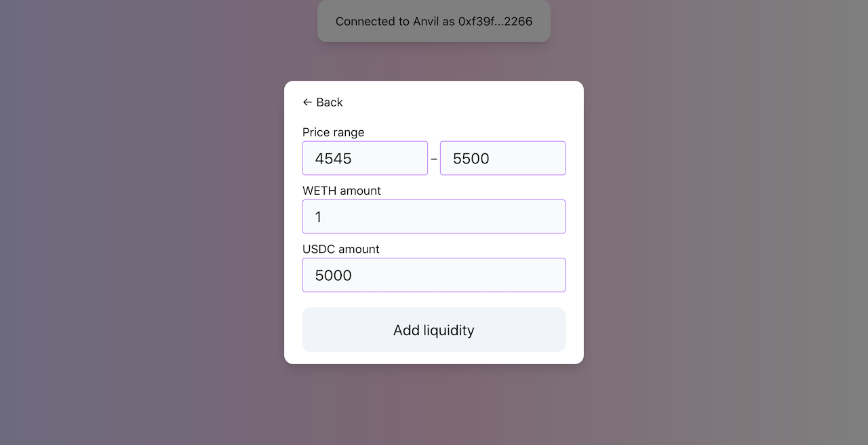This screenshot has height=445, width=868.
Task: Click the dash between the price inputs
Action: (x=434, y=159)
